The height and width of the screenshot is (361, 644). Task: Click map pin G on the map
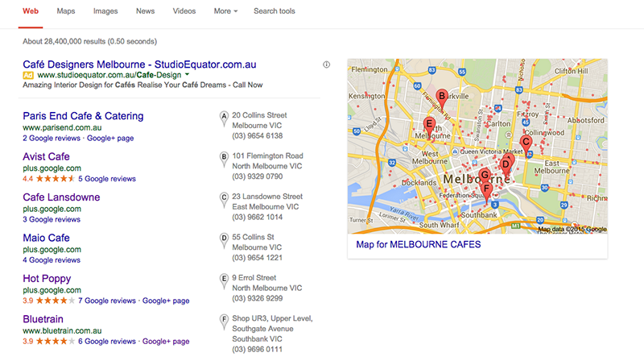click(485, 175)
